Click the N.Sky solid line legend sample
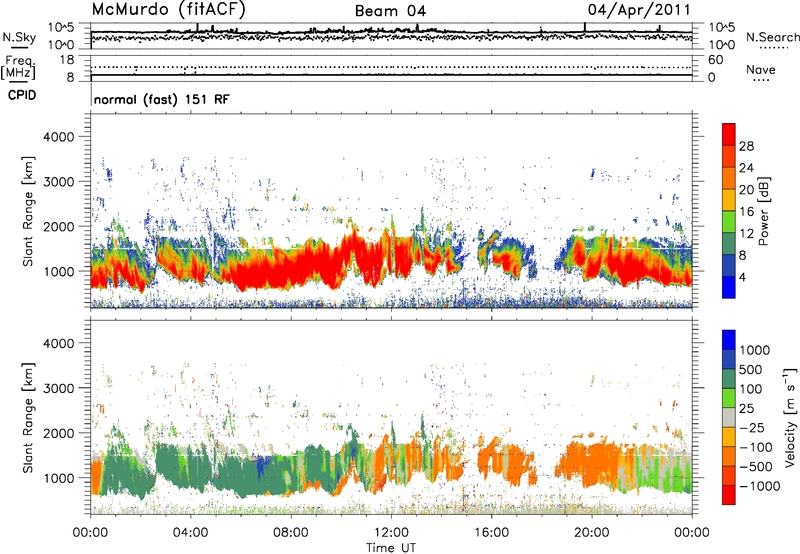 tap(19, 47)
